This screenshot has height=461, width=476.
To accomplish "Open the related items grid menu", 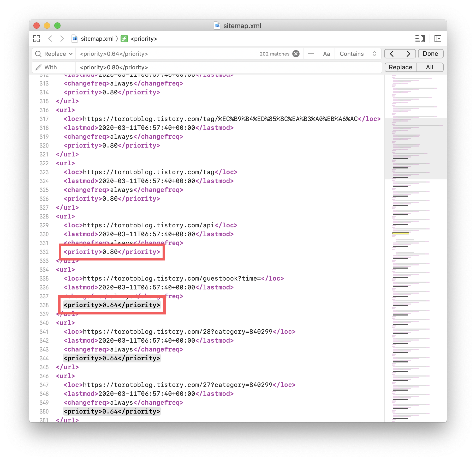I will click(37, 39).
